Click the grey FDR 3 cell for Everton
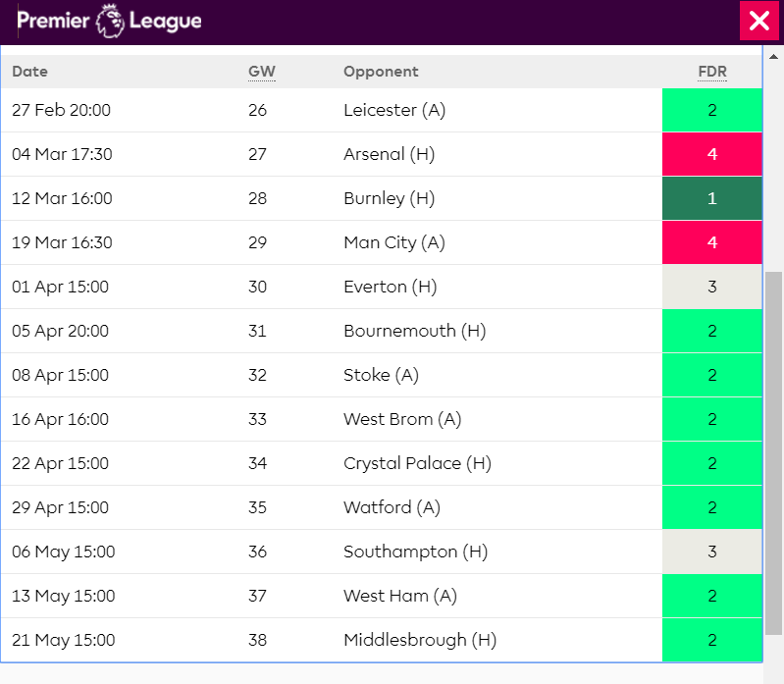This screenshot has width=784, height=684. 712,287
